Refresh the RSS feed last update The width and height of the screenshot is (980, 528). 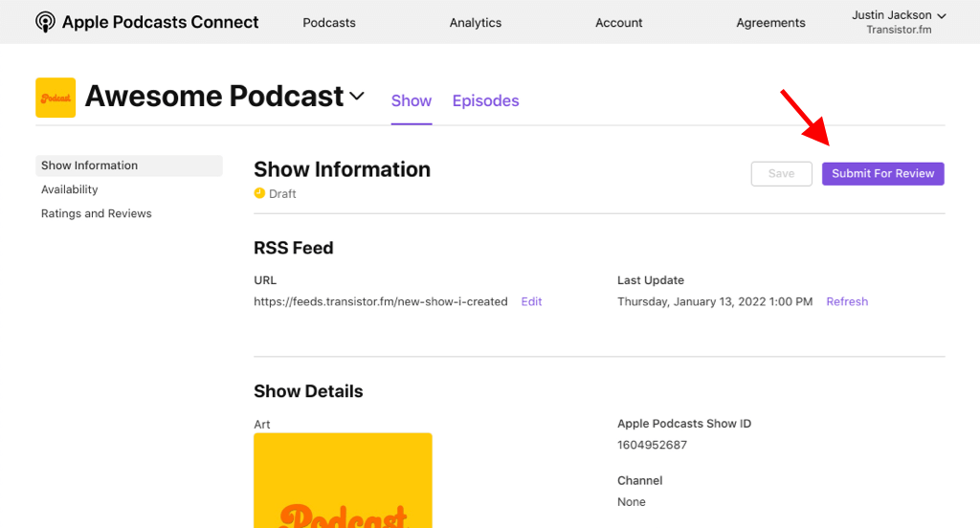coord(847,301)
